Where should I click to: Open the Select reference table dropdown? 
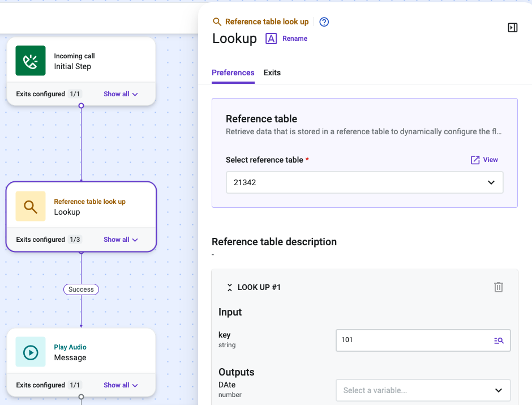click(x=364, y=182)
